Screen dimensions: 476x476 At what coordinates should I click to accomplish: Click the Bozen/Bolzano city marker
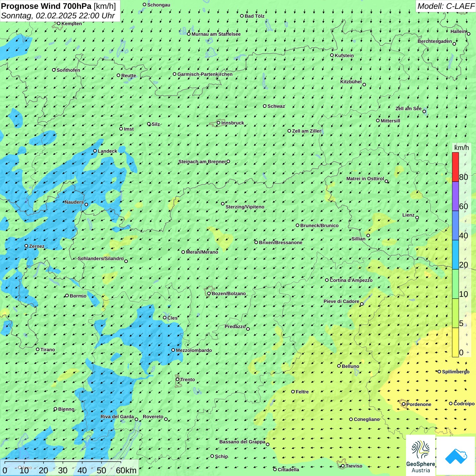(x=209, y=293)
